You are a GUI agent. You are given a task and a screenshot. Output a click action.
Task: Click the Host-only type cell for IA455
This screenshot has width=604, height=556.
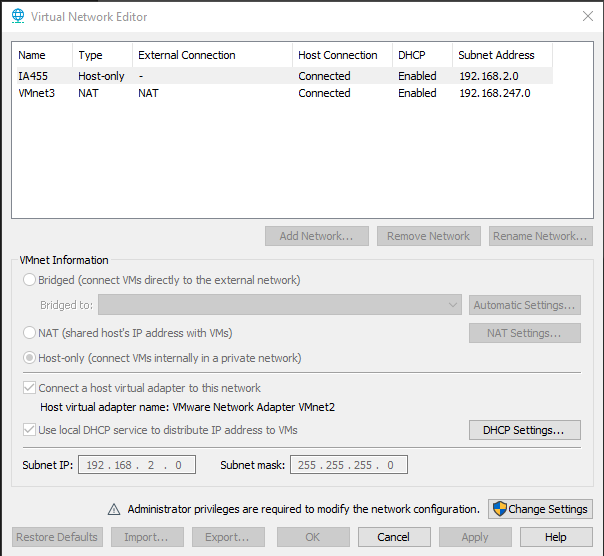click(101, 76)
